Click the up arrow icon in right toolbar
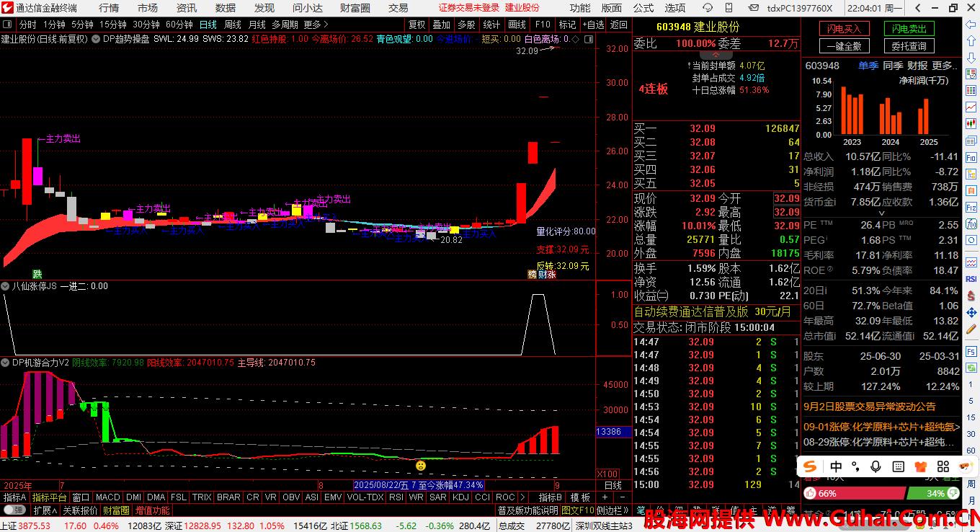This screenshot has width=980, height=532. tap(971, 40)
